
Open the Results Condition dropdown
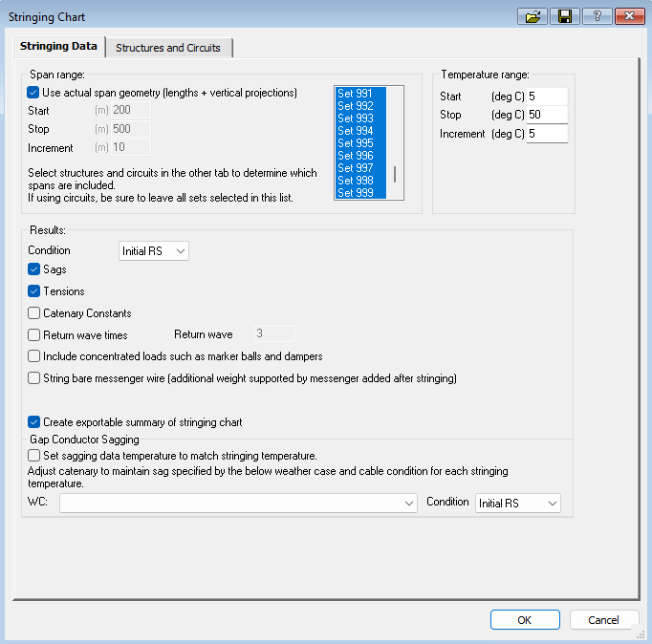pos(154,251)
